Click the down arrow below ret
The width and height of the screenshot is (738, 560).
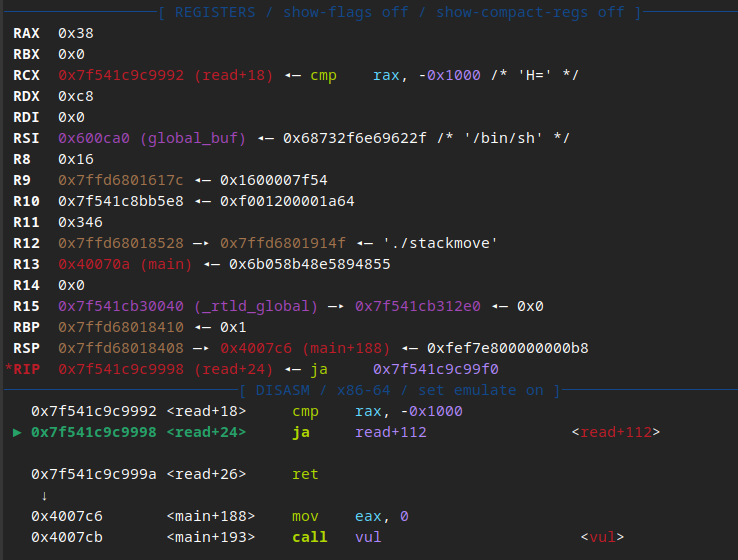[44, 496]
